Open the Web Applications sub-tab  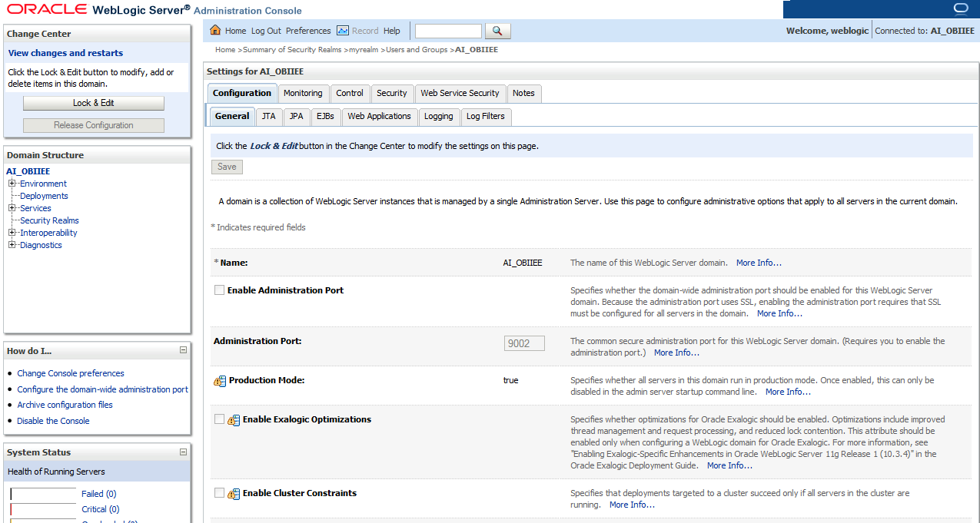pyautogui.click(x=379, y=116)
